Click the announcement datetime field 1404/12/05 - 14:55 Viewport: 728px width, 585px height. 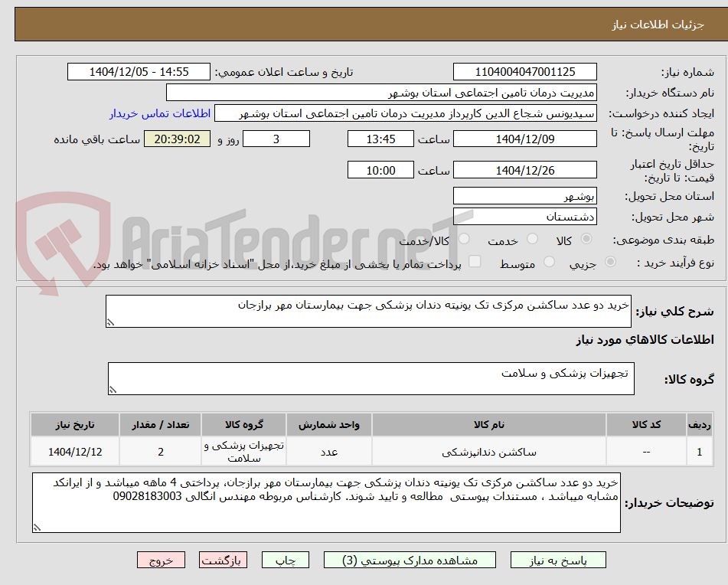point(139,72)
